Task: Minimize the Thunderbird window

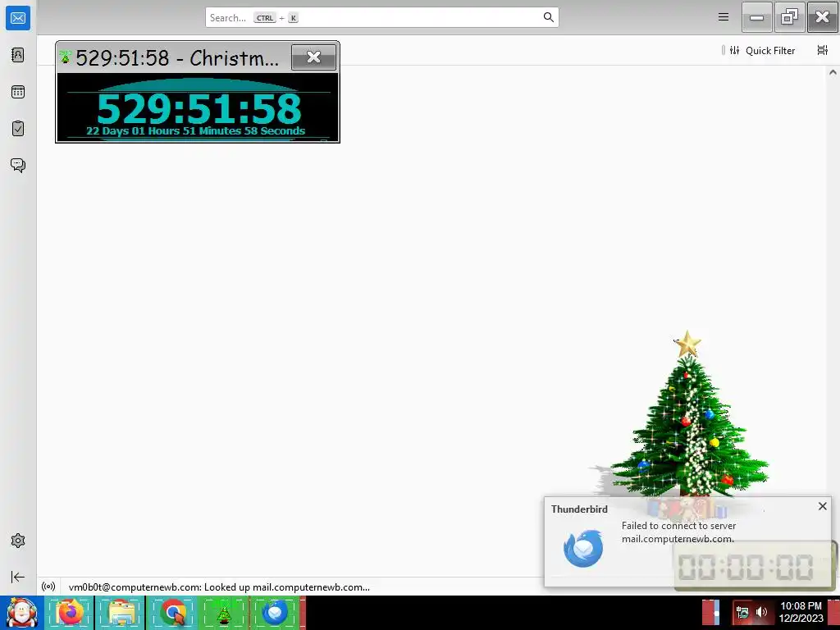Action: coord(756,17)
